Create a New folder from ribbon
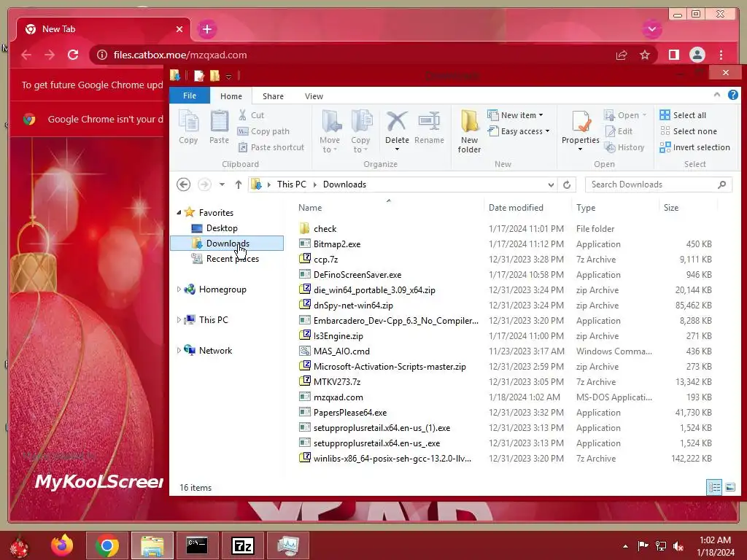This screenshot has width=747, height=560. tap(469, 131)
